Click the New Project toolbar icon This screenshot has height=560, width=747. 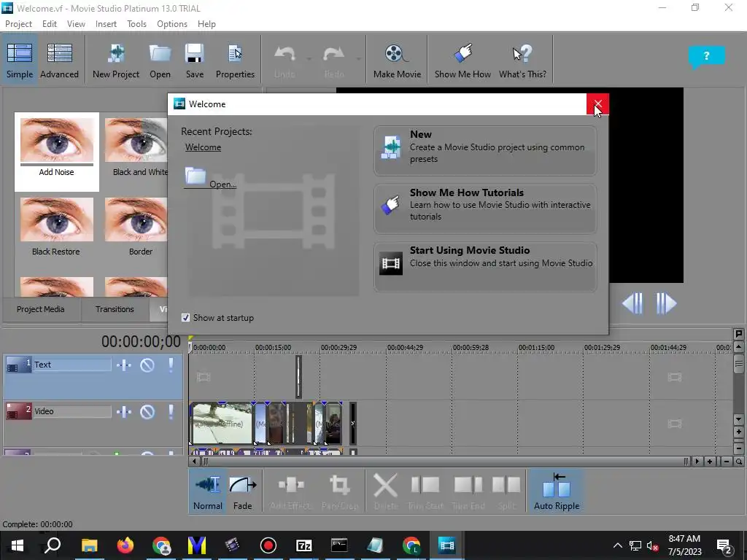click(116, 60)
